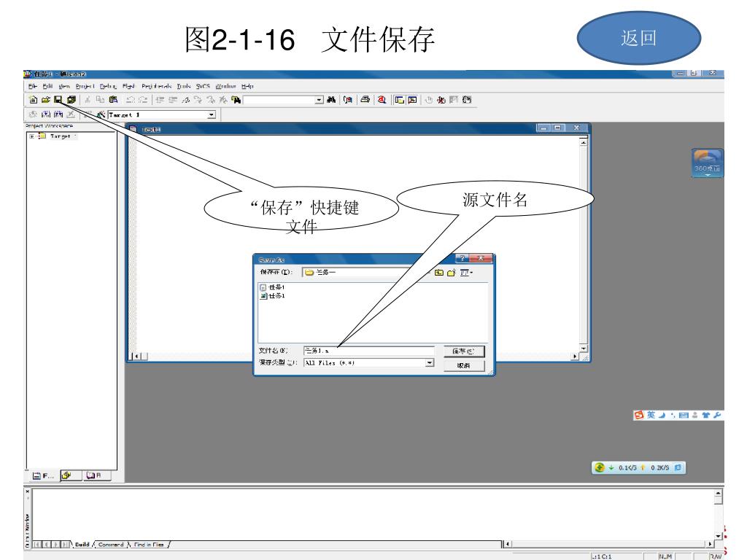
Task: Click the Build Target icon in build toolbar
Action: 46,114
